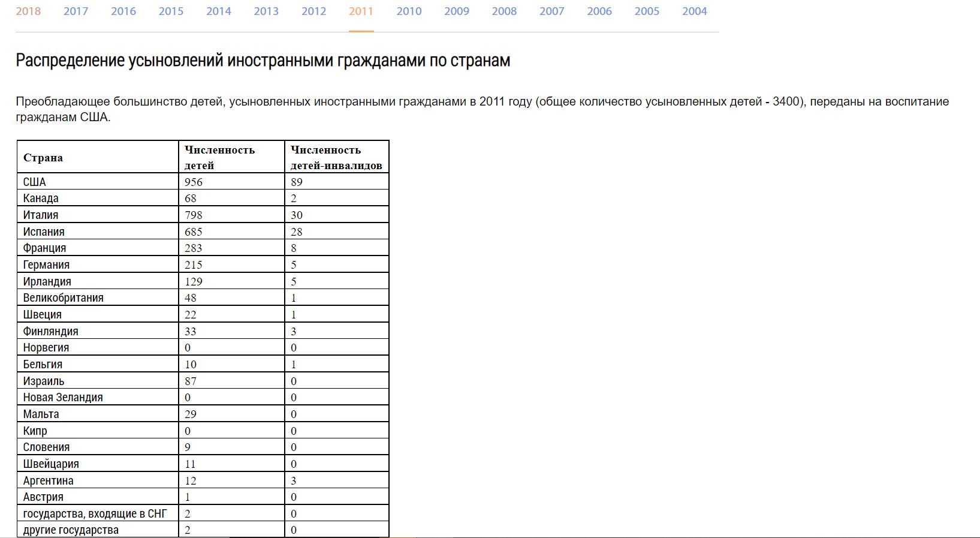Show statistics for 2014
The width and height of the screenshot is (980, 538).
219,11
